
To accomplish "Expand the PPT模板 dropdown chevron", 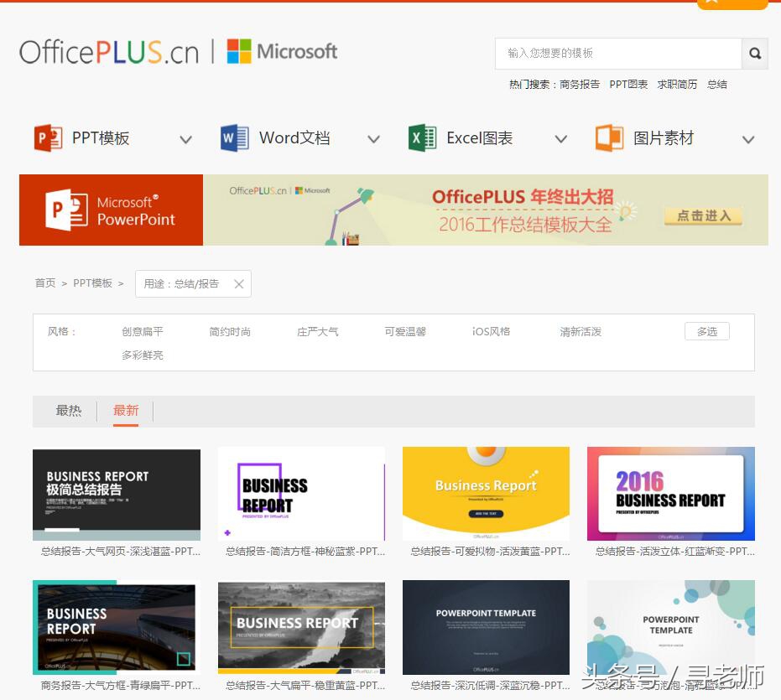I will tap(185, 139).
